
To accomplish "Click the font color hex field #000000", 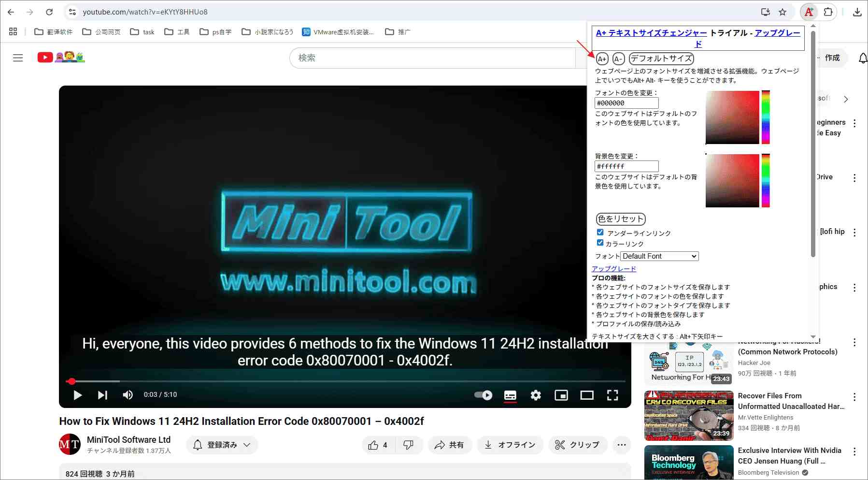I will point(626,103).
